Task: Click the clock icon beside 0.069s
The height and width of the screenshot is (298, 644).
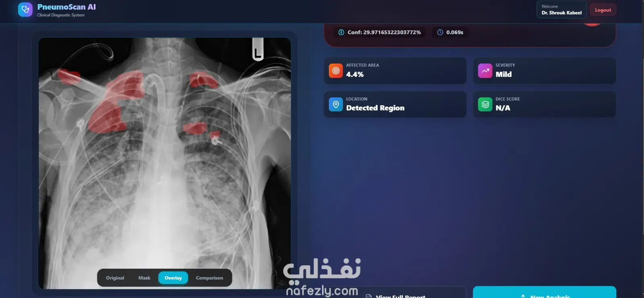Action: click(440, 32)
